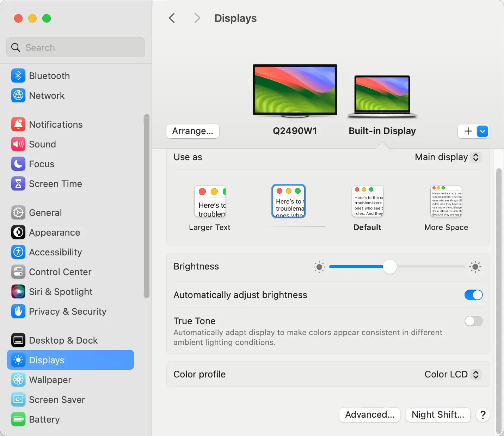Select the Default resolution label

coord(367,227)
